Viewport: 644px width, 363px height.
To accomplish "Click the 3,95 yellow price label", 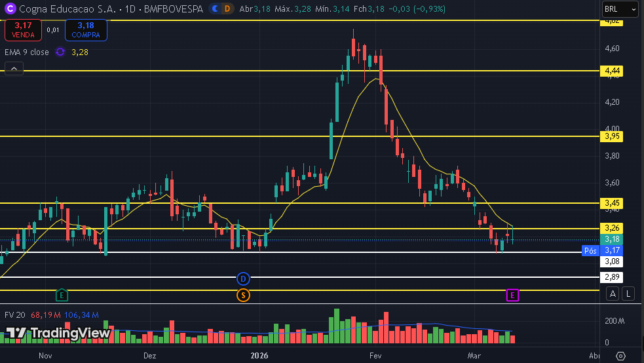I will coord(611,136).
